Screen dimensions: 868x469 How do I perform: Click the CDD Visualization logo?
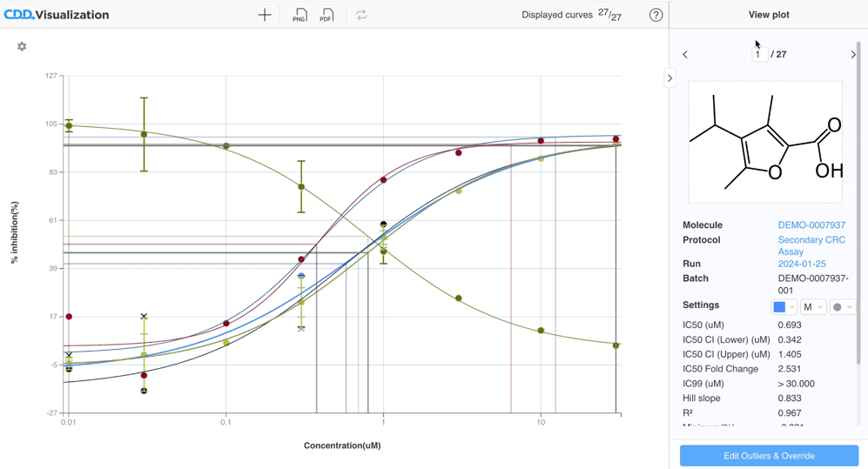[x=57, y=15]
